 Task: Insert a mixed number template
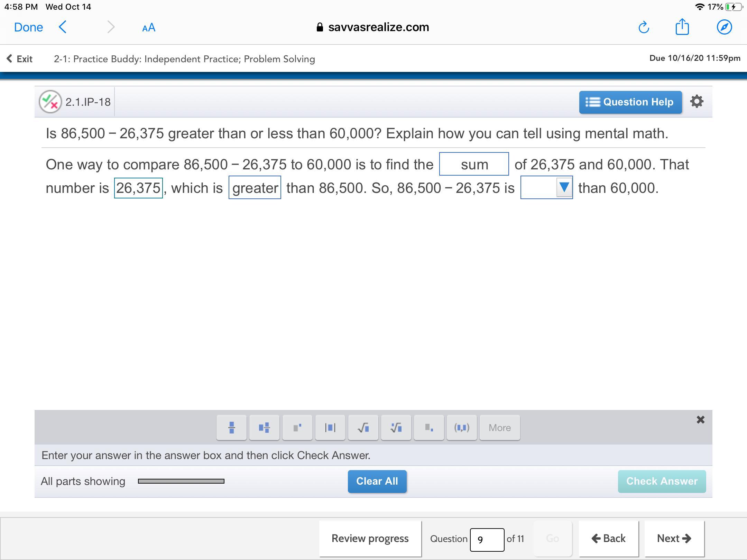[264, 428]
